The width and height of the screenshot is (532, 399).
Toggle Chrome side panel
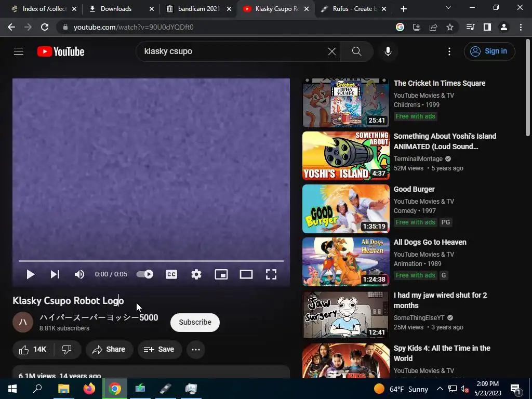pos(487,27)
